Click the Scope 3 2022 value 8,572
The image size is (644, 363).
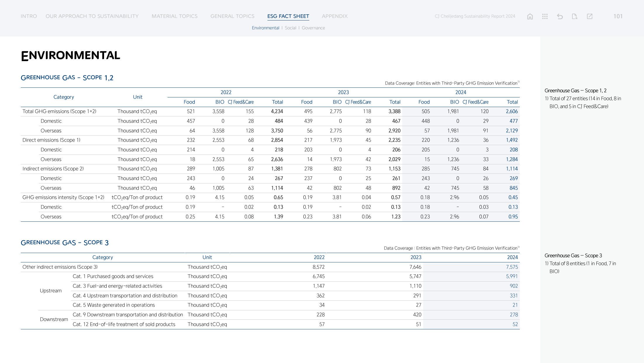[319, 267]
